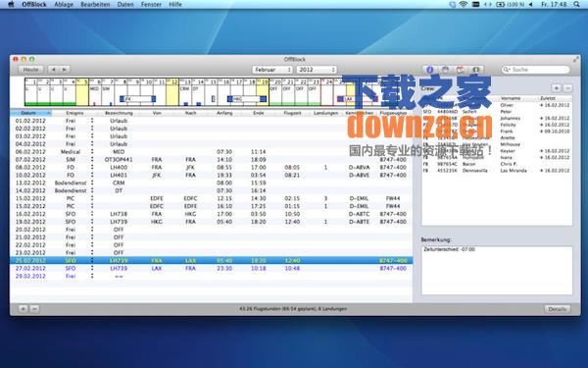
Task: Select day 12 in the calendar strip
Action: pyautogui.click(x=172, y=92)
